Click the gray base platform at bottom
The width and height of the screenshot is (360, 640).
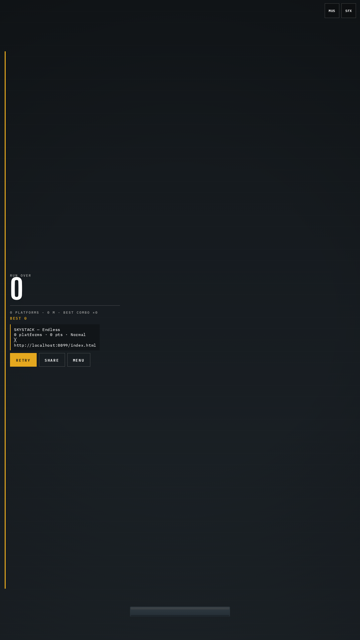click(180, 611)
